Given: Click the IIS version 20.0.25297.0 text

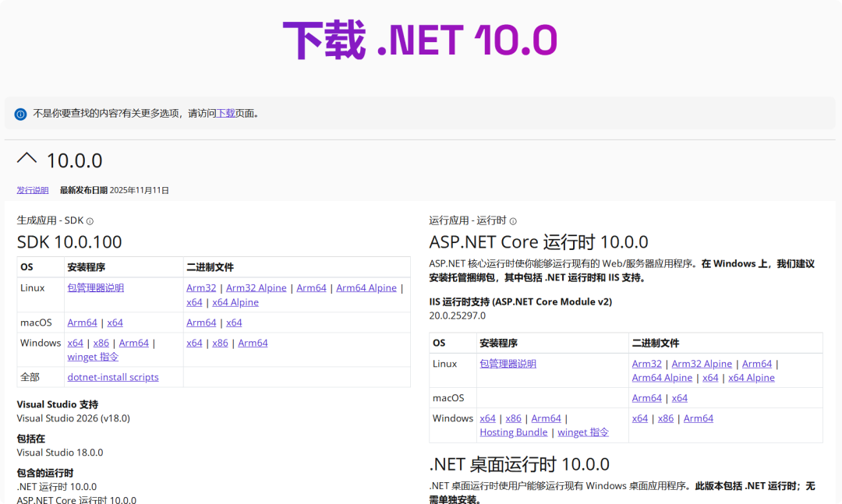Looking at the screenshot, I should click(457, 315).
